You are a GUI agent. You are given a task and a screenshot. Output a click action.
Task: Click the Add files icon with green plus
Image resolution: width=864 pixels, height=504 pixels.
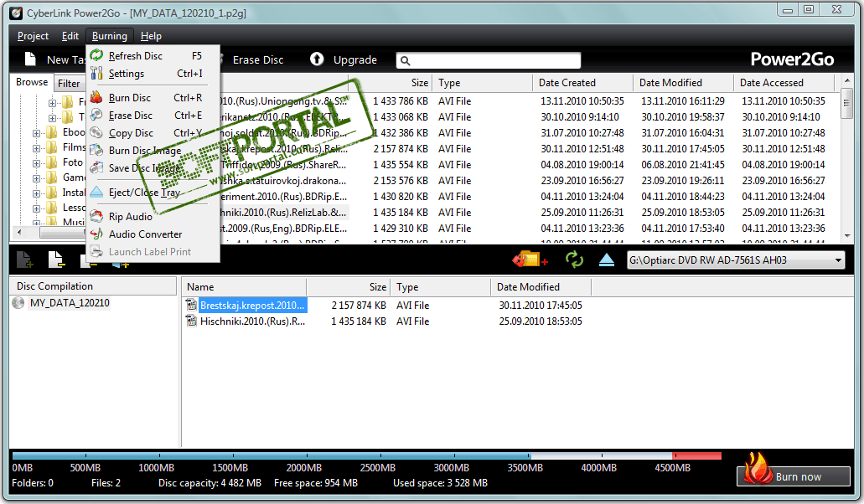pos(25,260)
